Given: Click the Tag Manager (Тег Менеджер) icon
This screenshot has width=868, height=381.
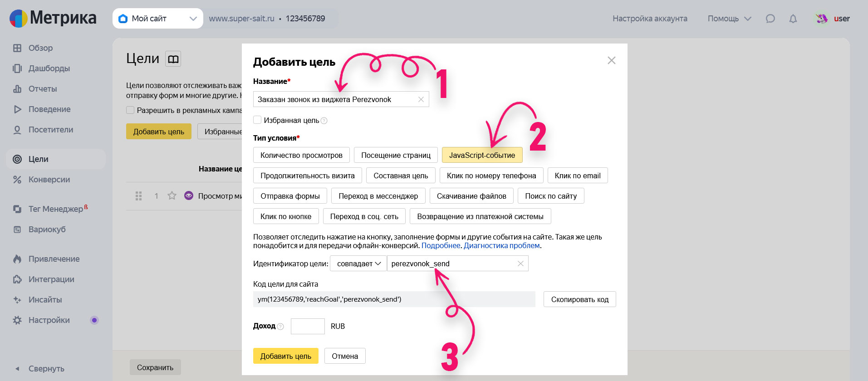Looking at the screenshot, I should click(17, 209).
